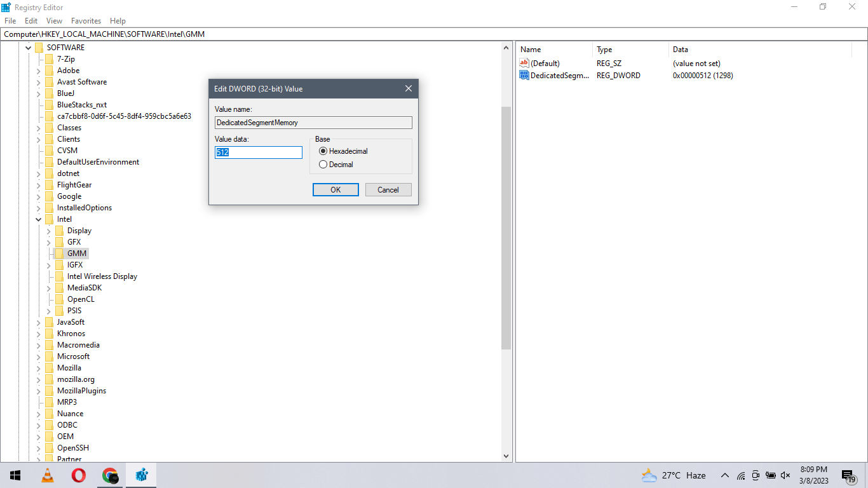Image resolution: width=868 pixels, height=488 pixels.
Task: Click OK in the Edit DWORD dialog
Action: (336, 190)
